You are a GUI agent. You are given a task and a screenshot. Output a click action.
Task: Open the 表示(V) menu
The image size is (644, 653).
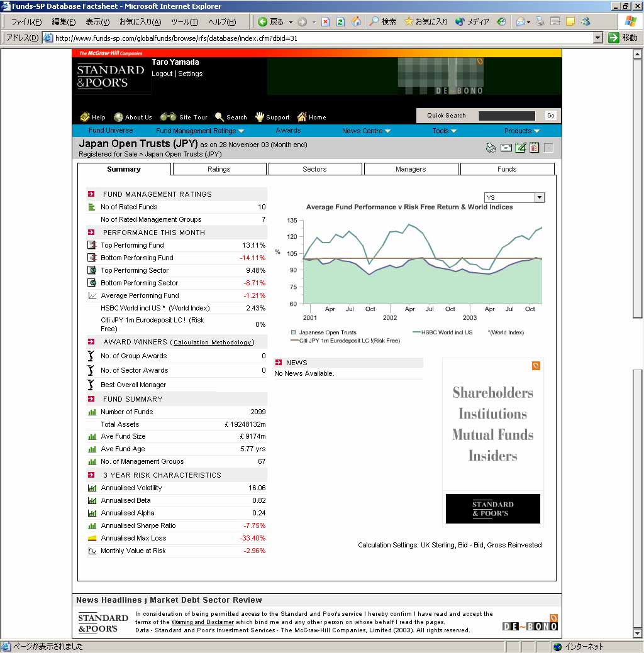pos(97,22)
